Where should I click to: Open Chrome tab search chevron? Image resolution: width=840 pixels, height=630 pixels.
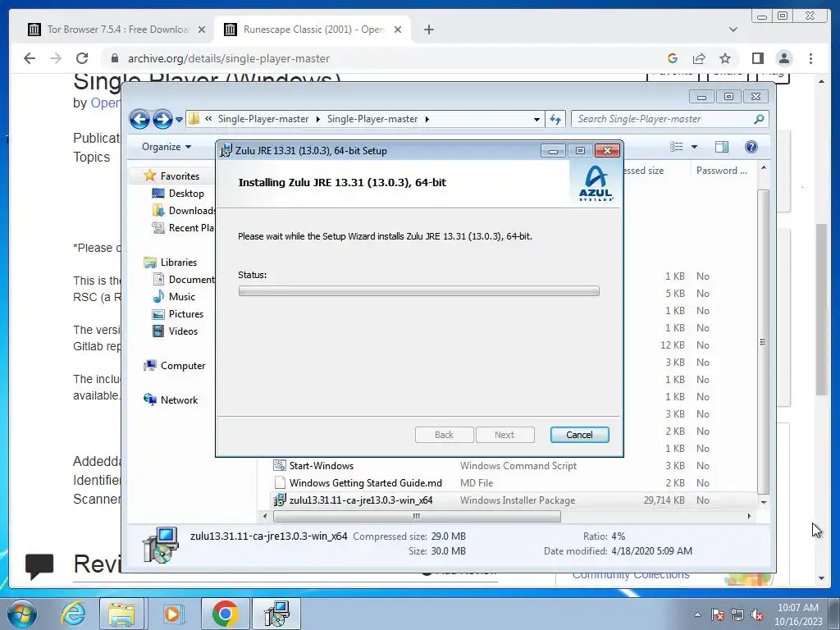[x=733, y=30]
